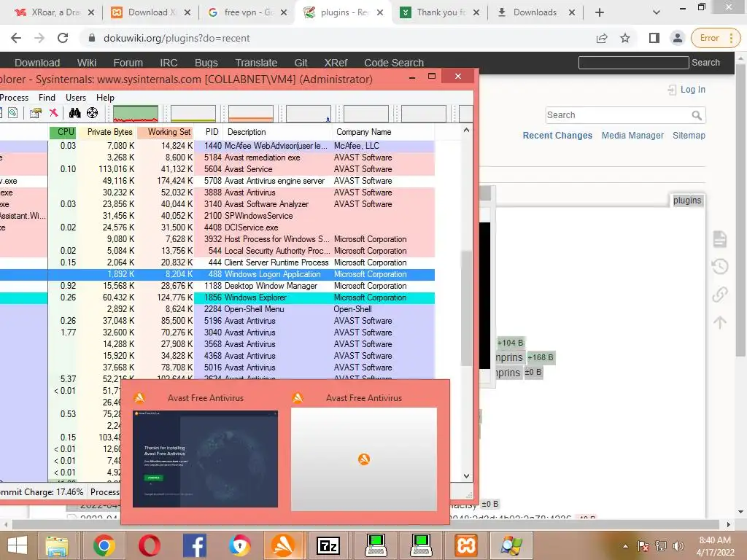
Task: Focus the DokuWiki sidebar Search field
Action: coord(619,115)
